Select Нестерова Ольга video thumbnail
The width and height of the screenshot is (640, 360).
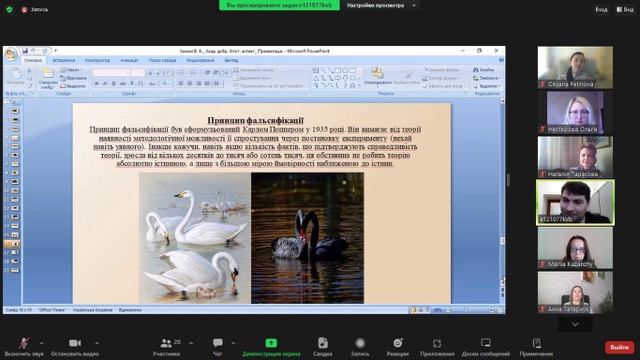click(575, 112)
